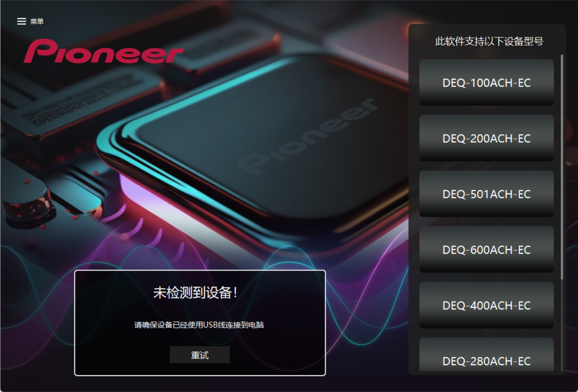Click the USB connection hint text

coord(199,325)
